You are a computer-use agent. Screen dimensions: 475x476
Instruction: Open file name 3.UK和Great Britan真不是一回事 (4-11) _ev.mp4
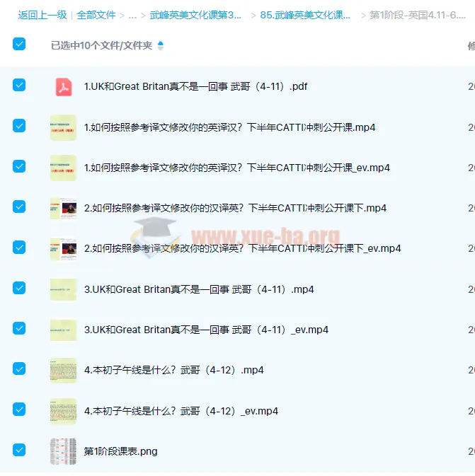pyautogui.click(x=206, y=330)
